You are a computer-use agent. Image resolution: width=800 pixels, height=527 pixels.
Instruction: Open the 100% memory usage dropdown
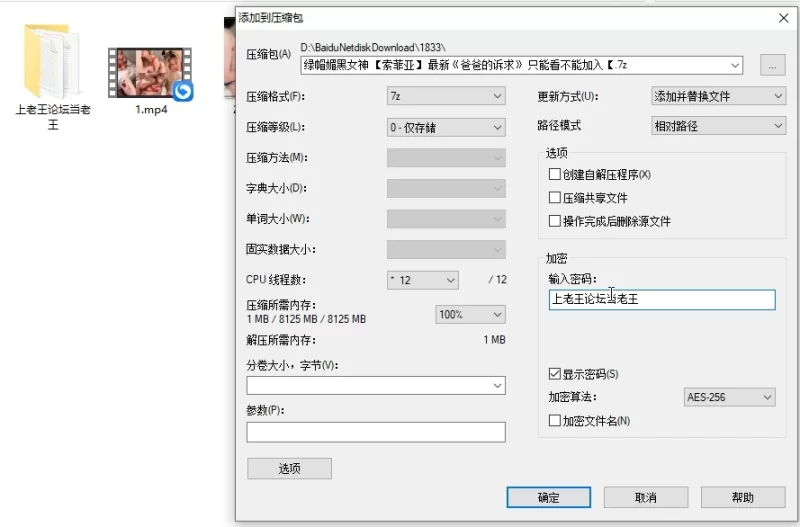(470, 314)
